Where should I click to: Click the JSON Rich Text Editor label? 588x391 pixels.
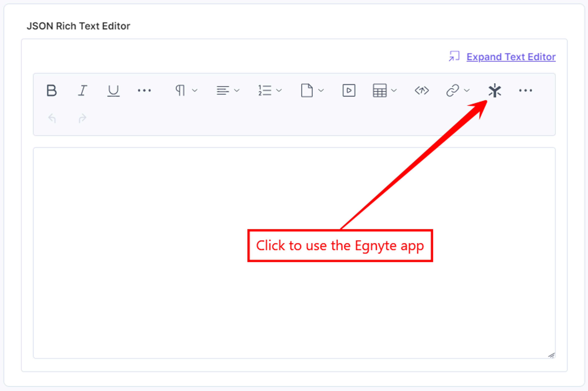[78, 26]
